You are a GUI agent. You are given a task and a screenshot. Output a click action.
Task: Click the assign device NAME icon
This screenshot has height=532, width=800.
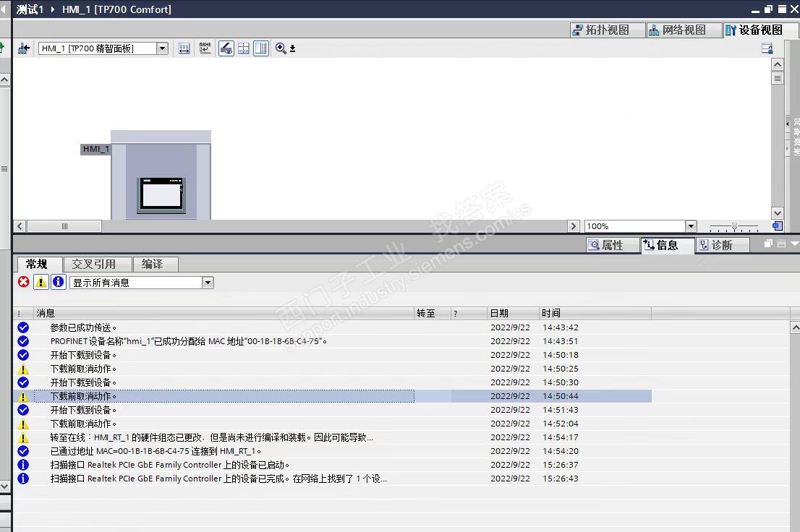coord(205,48)
